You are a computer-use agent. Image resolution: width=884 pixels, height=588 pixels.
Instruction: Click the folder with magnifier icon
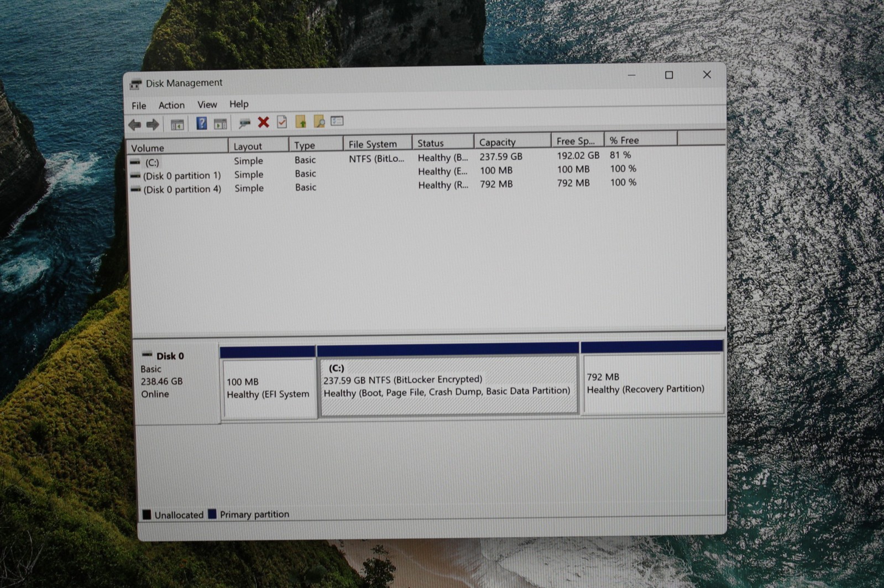pos(319,121)
